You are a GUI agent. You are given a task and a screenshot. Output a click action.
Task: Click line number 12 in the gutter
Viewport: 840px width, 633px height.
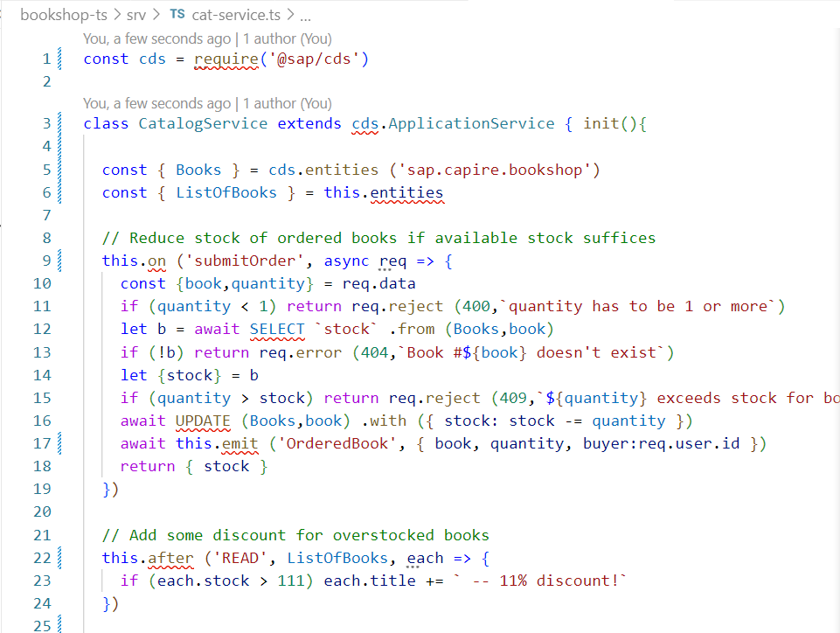click(42, 329)
